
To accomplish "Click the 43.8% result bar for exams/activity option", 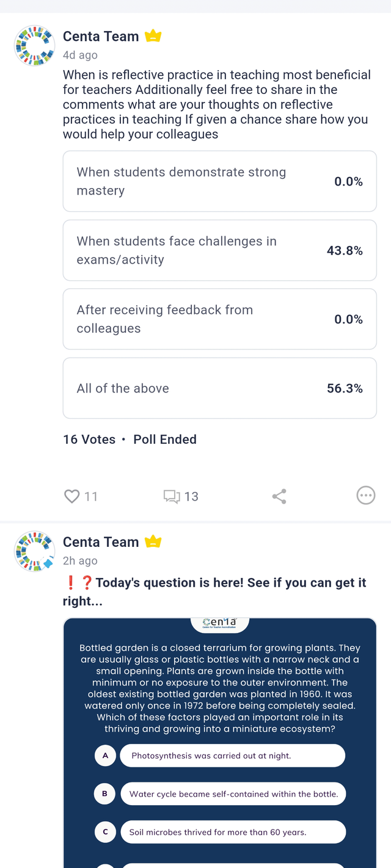I will (x=219, y=250).
